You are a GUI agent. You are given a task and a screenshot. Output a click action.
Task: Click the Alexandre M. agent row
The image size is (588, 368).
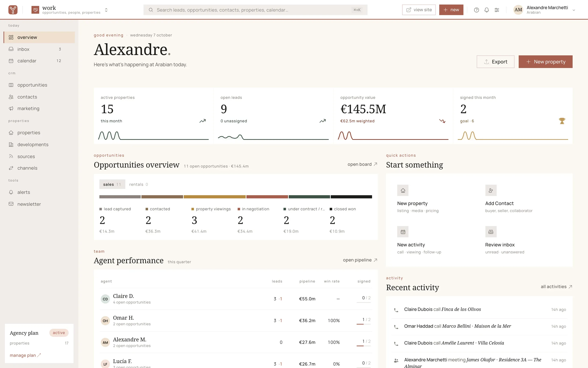[x=236, y=342]
